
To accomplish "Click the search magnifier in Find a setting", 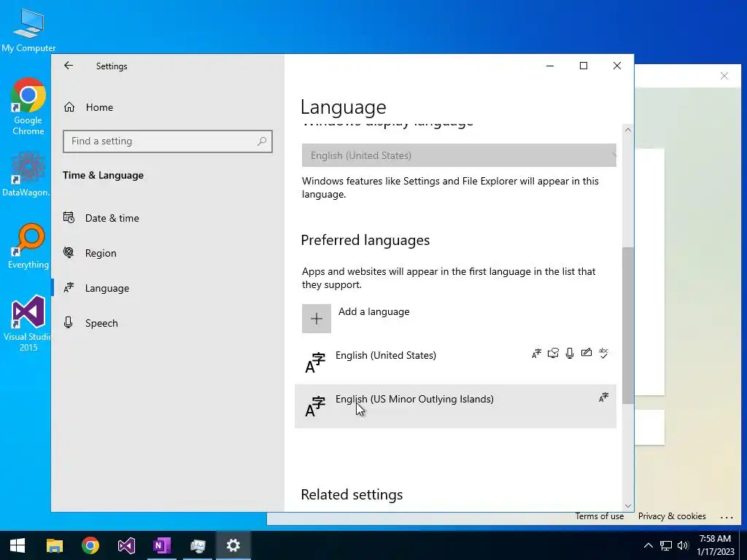I will coord(262,141).
